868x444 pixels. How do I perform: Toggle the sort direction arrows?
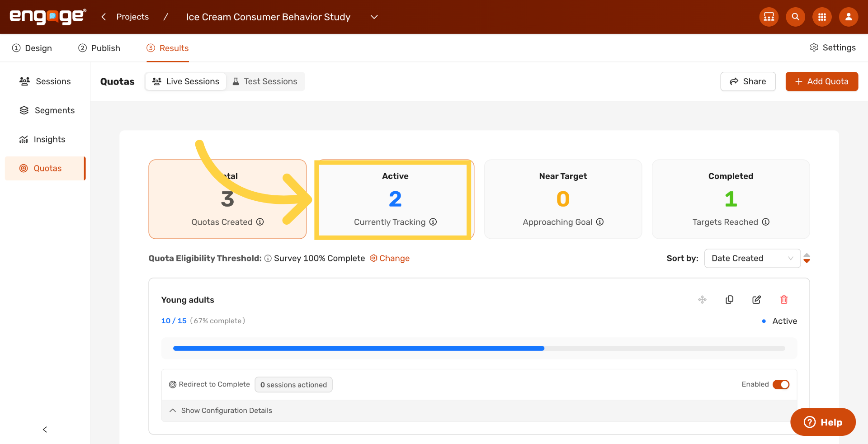(x=807, y=258)
